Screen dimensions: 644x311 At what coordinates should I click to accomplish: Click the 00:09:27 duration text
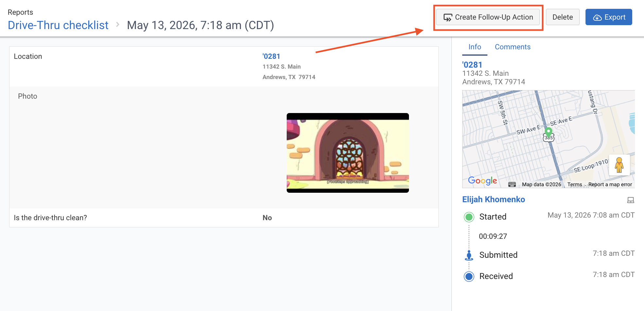pyautogui.click(x=493, y=237)
